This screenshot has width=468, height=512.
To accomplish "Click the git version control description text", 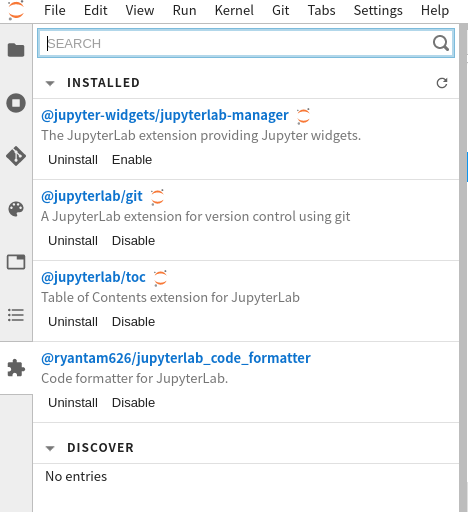I will click(196, 217).
